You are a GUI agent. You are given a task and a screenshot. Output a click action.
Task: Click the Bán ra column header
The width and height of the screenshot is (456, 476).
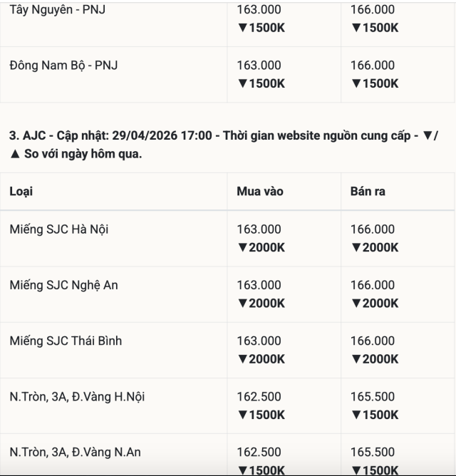point(368,192)
